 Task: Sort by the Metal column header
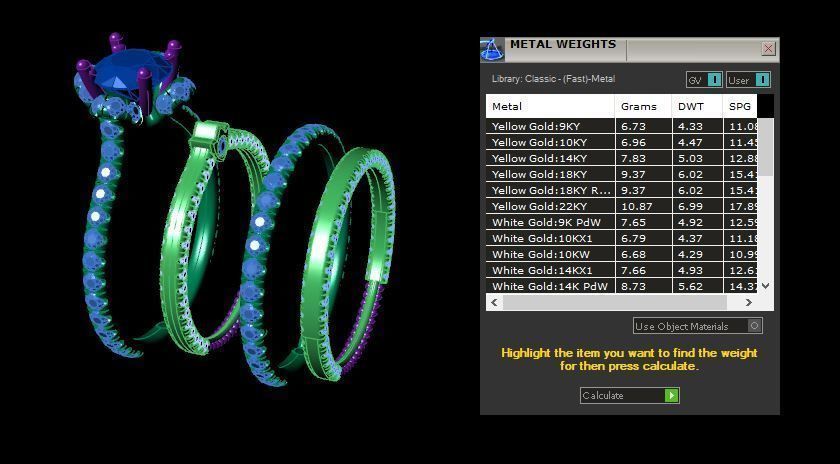pyautogui.click(x=550, y=106)
